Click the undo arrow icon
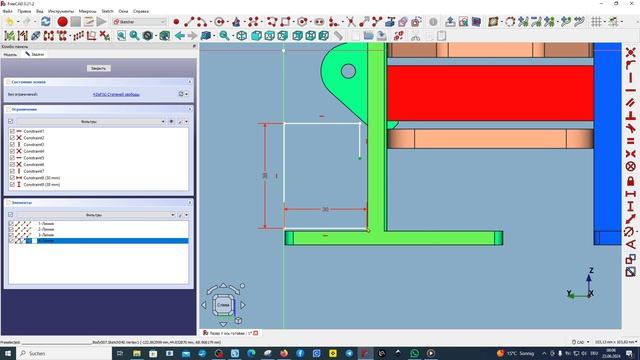The width and height of the screenshot is (640, 360). (x=9, y=22)
